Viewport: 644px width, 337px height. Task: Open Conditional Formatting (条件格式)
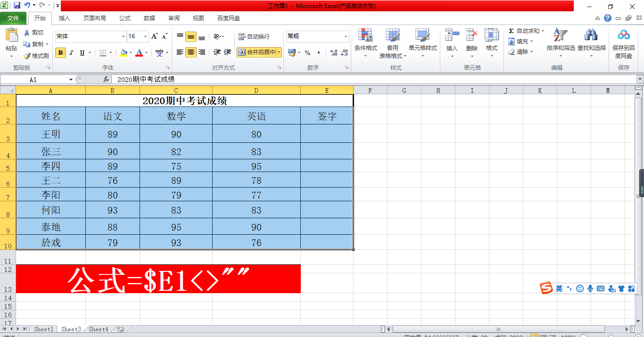coord(365,43)
